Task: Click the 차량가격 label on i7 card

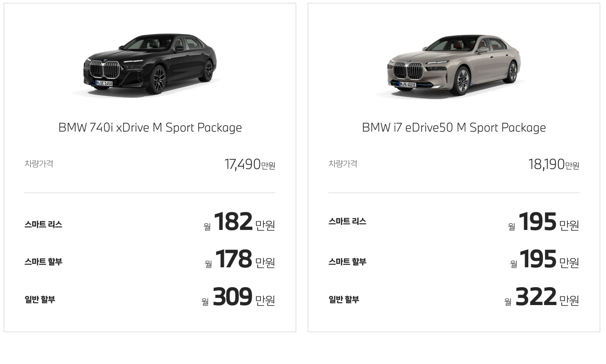Action: coord(343,164)
